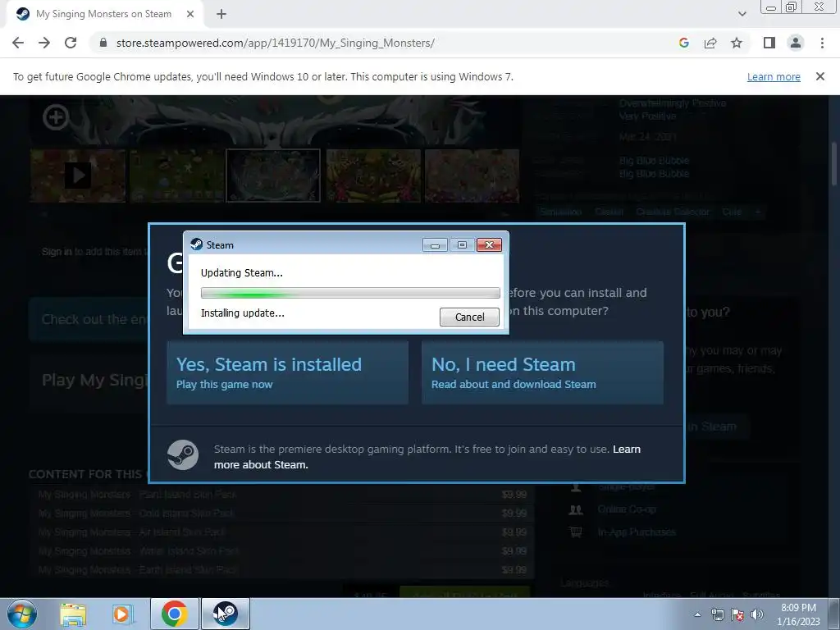
Task: Reload the Steam store page
Action: tap(71, 43)
